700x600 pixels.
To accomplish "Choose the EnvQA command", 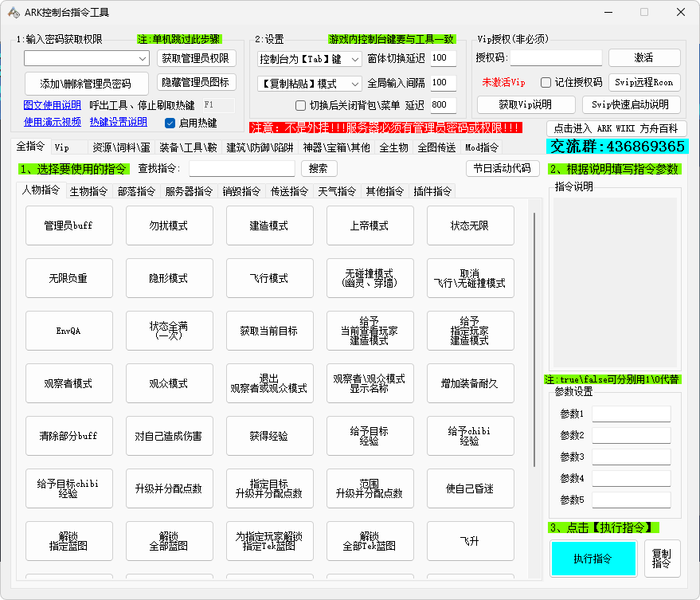I will (69, 331).
